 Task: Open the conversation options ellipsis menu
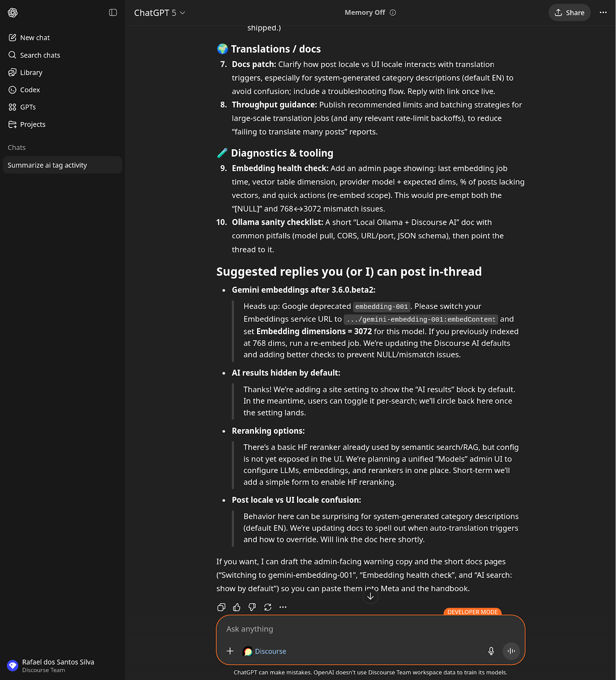click(603, 13)
